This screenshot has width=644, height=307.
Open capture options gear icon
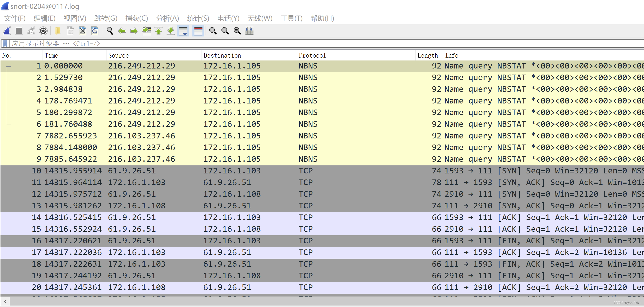coord(43,31)
